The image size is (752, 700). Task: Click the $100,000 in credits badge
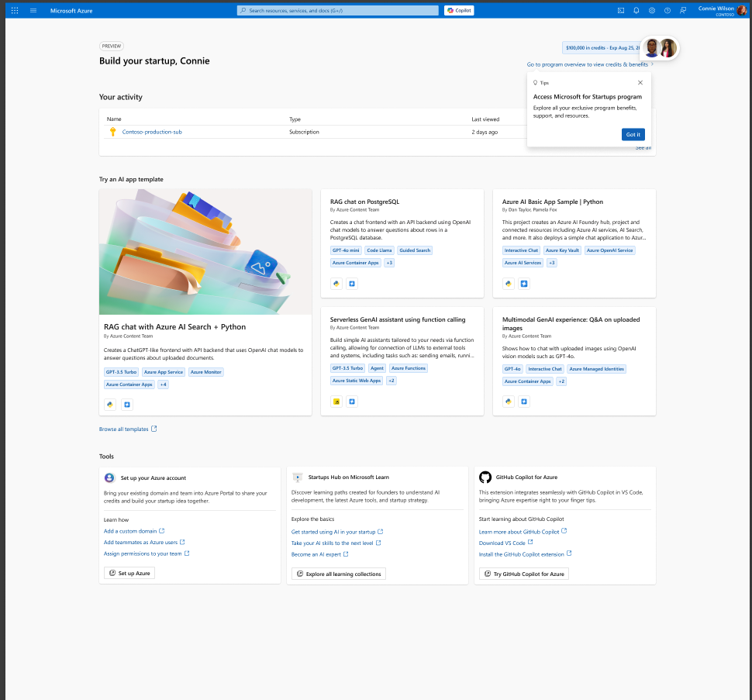602,48
